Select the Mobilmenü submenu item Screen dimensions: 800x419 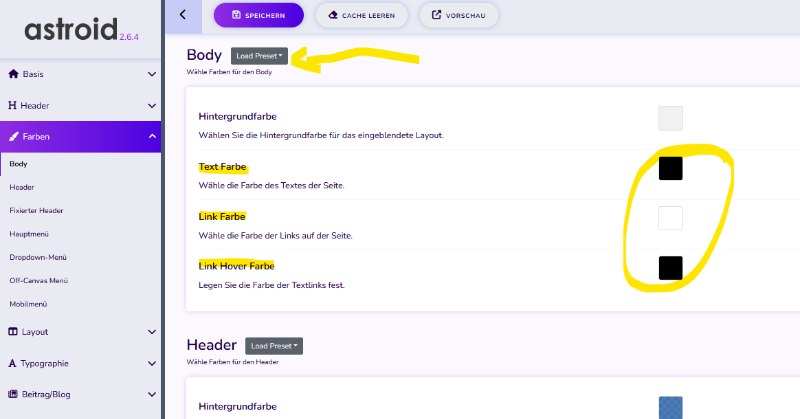click(x=28, y=304)
